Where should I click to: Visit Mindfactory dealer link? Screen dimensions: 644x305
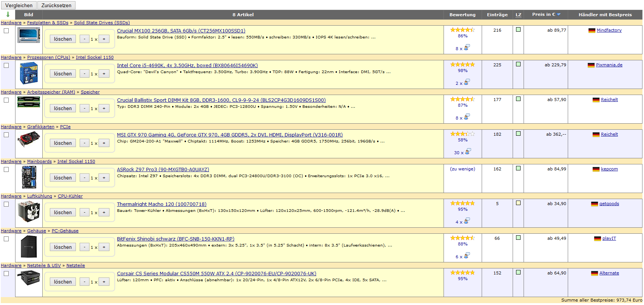point(609,30)
